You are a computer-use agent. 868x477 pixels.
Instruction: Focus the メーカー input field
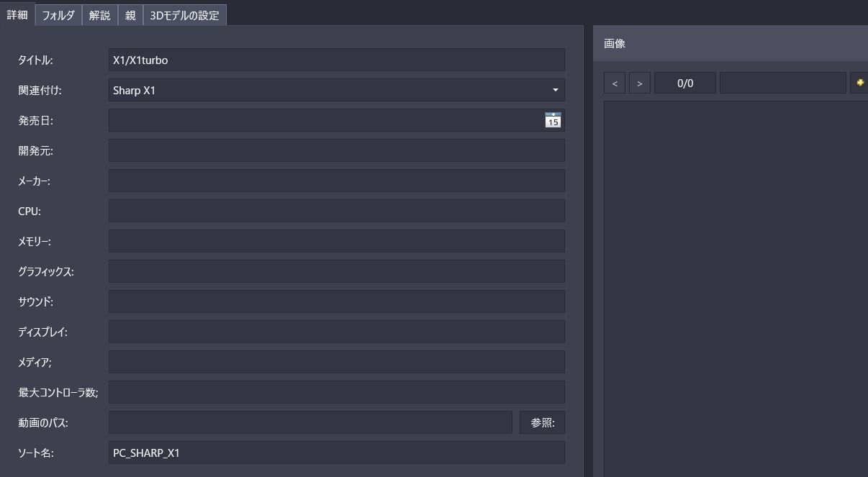(337, 181)
